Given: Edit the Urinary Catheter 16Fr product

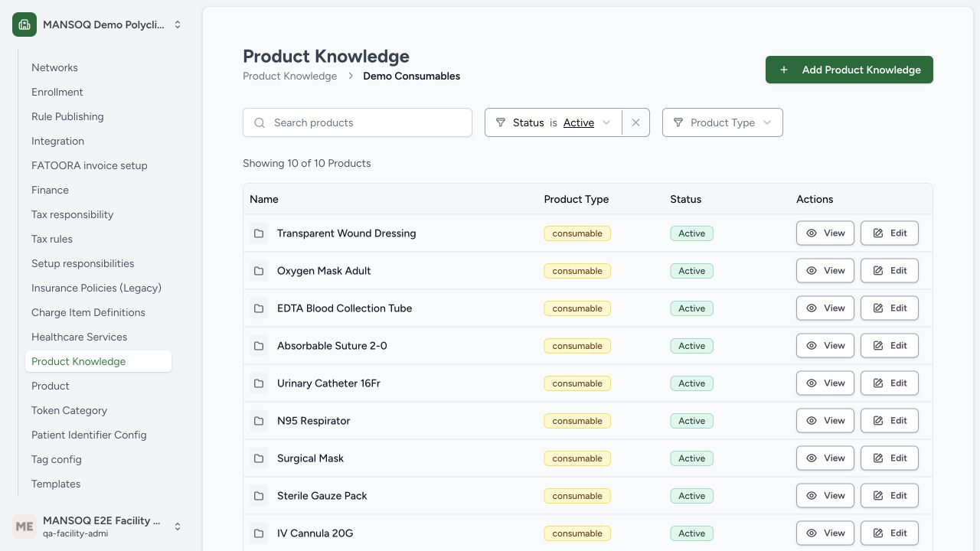Looking at the screenshot, I should [x=890, y=383].
